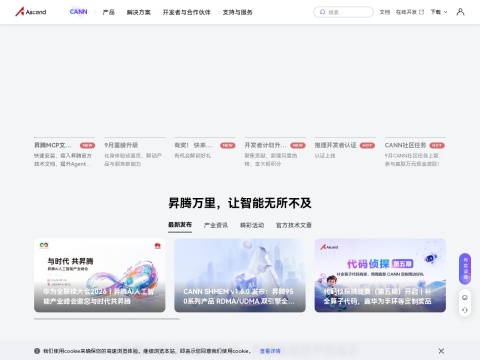Open the 昇腾MCP文… announcement
This screenshot has width=480, height=360.
click(65, 153)
